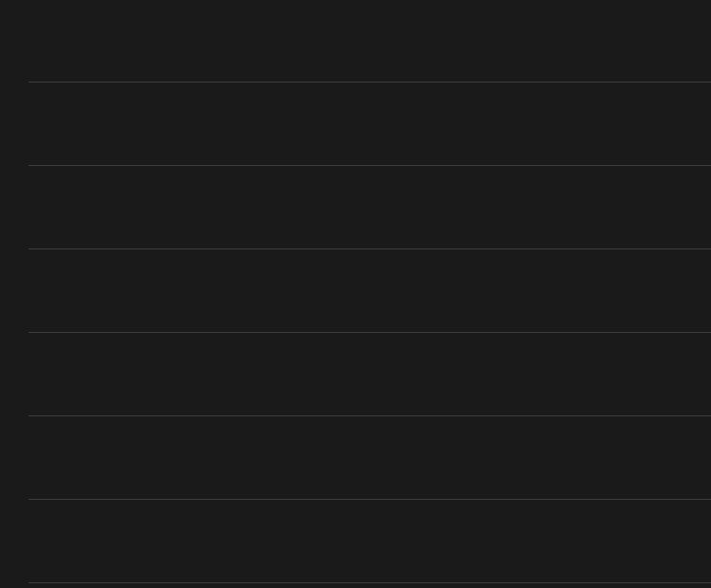Click the sixth horizontal divider line
Image resolution: width=711 pixels, height=588 pixels.
369,499
